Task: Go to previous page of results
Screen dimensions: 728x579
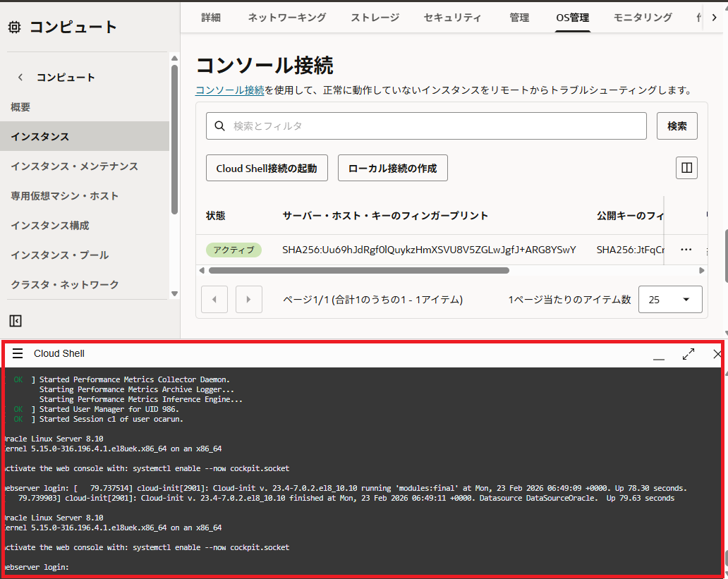Action: coord(214,299)
